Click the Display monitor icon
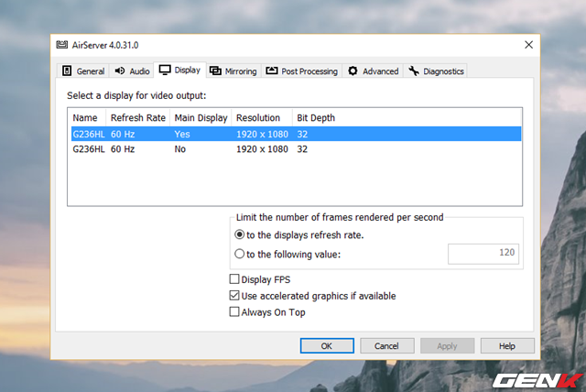The image size is (586, 392). click(165, 70)
